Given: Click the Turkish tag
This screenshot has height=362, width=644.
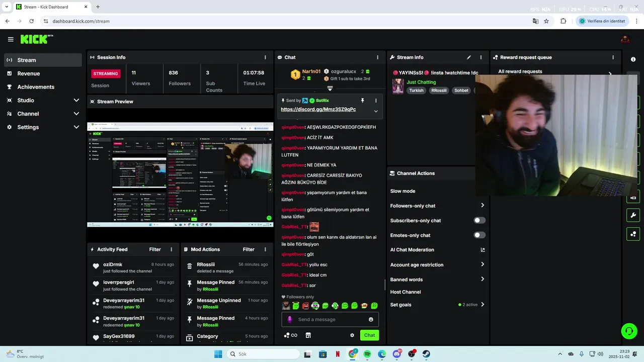Looking at the screenshot, I should point(416,90).
